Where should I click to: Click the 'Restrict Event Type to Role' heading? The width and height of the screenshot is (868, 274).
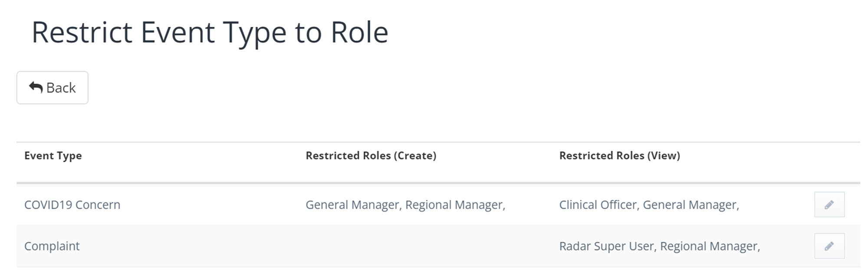pos(210,33)
